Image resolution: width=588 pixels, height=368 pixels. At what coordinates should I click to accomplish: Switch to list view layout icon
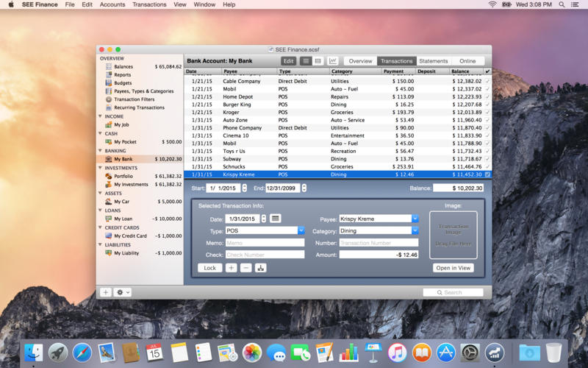[x=306, y=61]
